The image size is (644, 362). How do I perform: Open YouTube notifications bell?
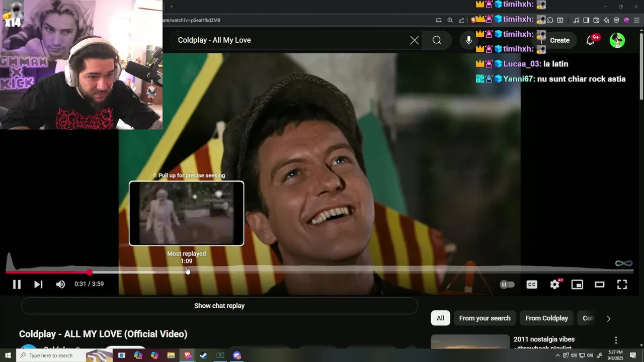click(591, 40)
